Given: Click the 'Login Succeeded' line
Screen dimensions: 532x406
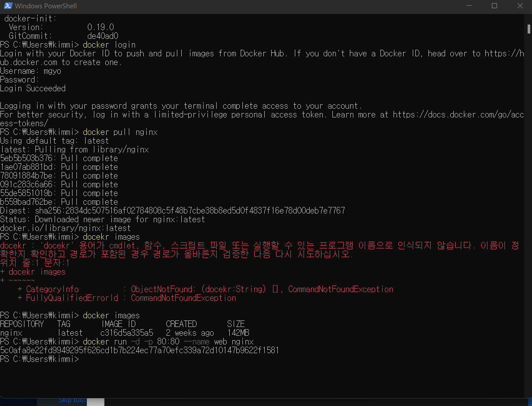Looking at the screenshot, I should 33,88.
